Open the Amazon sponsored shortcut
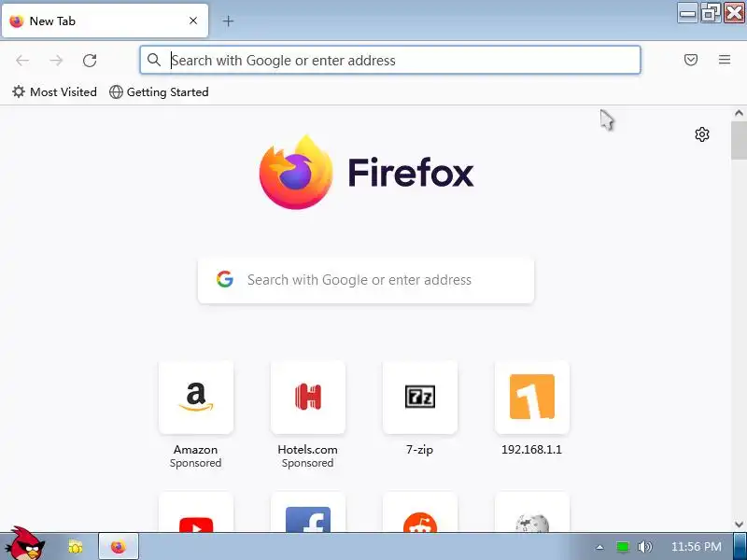 tap(196, 398)
